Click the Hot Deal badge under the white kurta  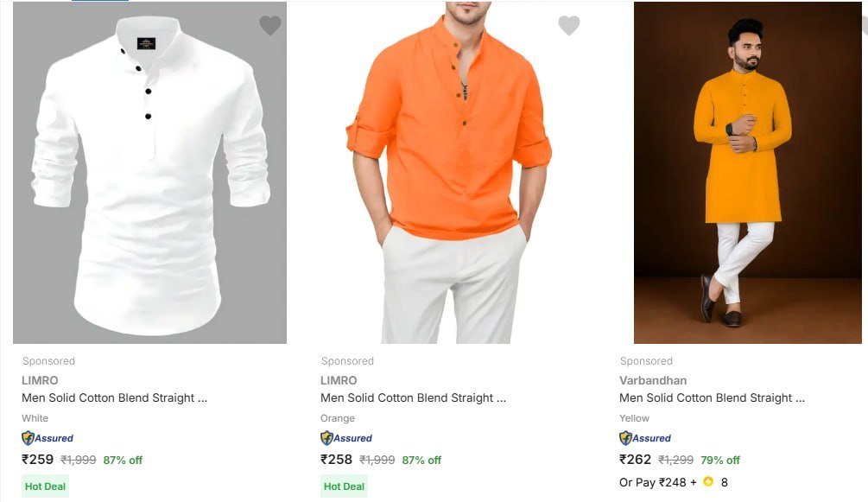point(44,486)
